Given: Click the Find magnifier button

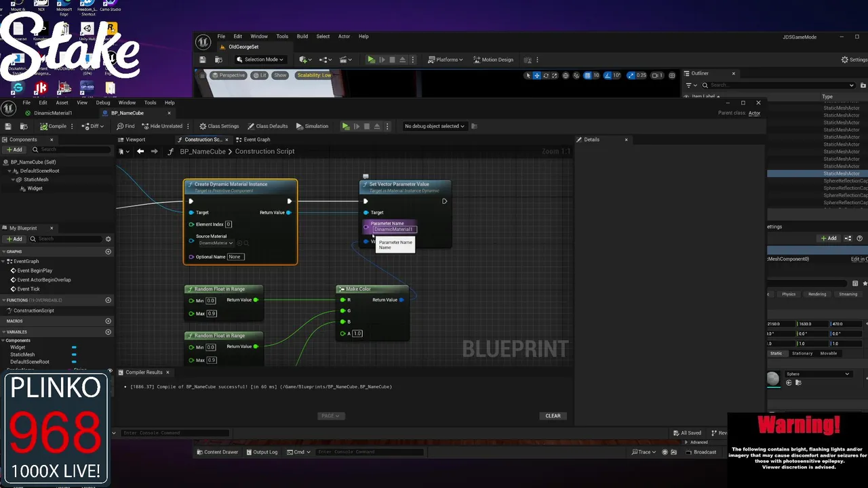Looking at the screenshot, I should (x=125, y=126).
